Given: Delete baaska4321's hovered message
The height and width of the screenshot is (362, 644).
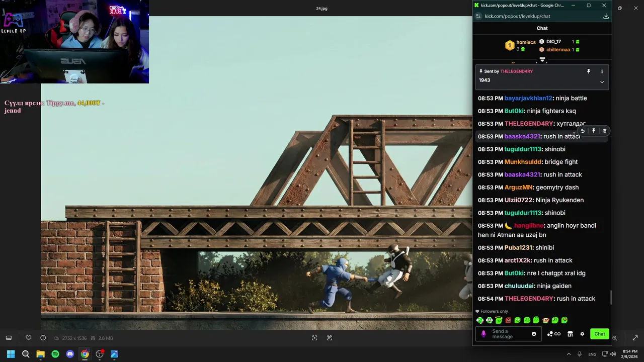Looking at the screenshot, I should pos(605,131).
